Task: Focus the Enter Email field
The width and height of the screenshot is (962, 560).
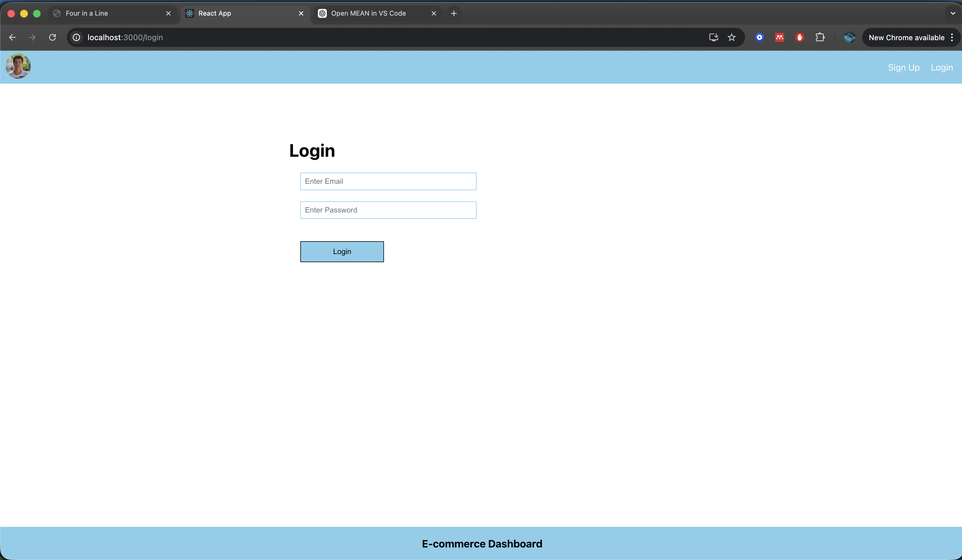Action: point(388,181)
